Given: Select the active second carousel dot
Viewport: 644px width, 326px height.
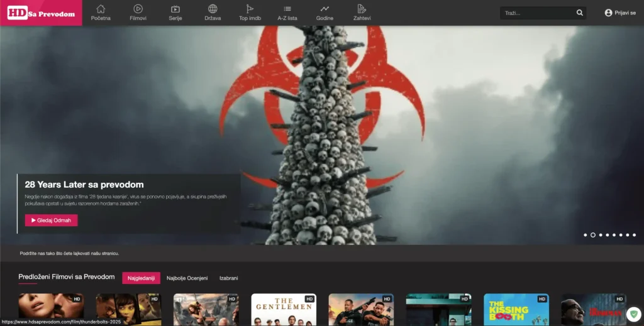Looking at the screenshot, I should point(593,235).
